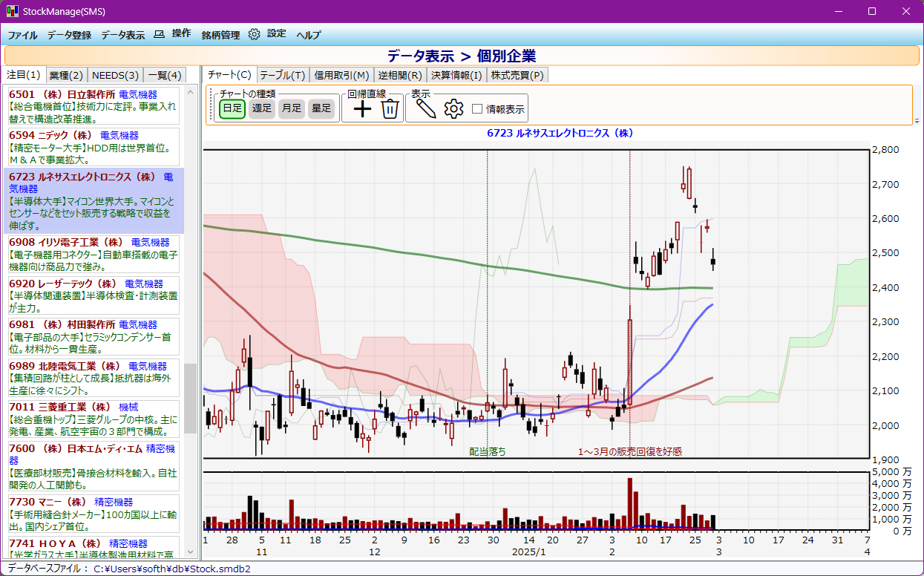The image size is (924, 576).
Task: Select 6981 村田製作所 in the list
Action: coord(92,337)
